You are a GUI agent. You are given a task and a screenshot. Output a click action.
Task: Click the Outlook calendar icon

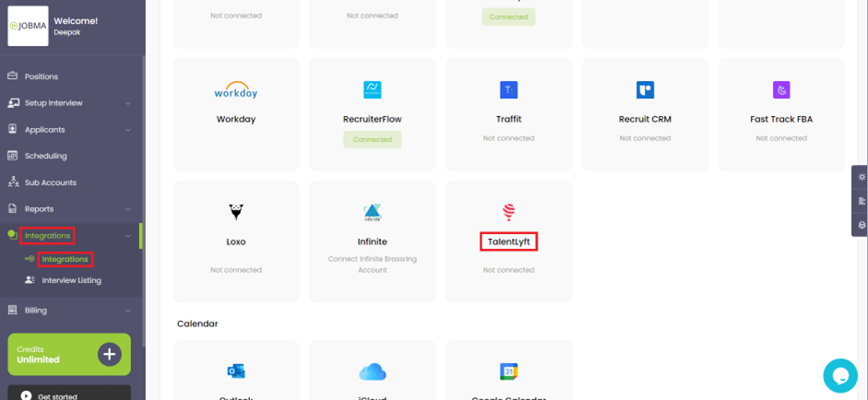click(236, 371)
